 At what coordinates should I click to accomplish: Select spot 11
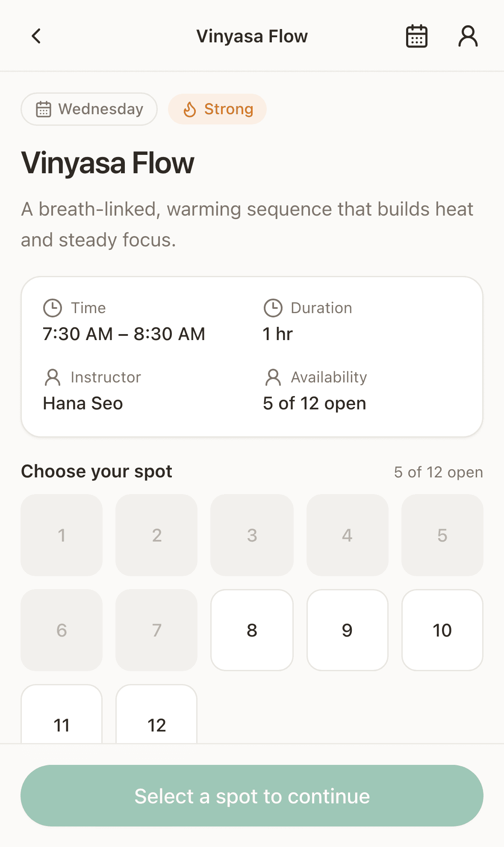click(62, 714)
